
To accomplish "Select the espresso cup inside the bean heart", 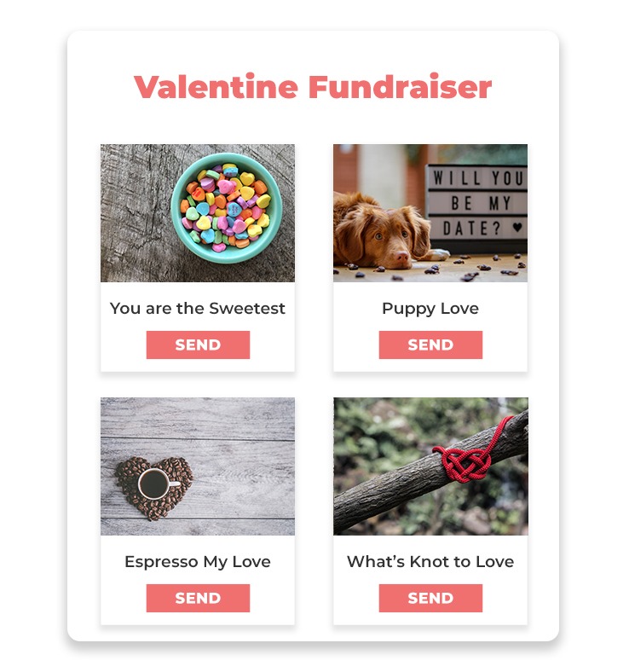I will [155, 484].
